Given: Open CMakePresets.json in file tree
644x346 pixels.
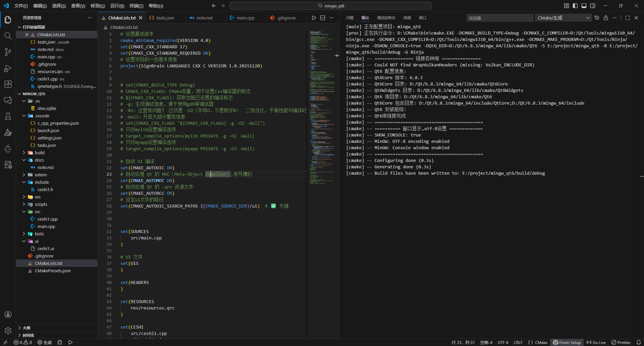Looking at the screenshot, I should coord(57,271).
